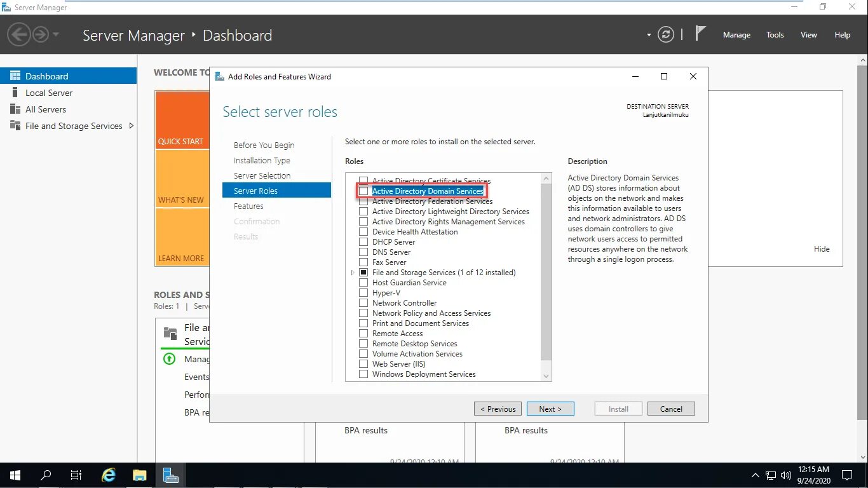
Task: Toggle File and Storage Services role checkbox
Action: point(363,273)
